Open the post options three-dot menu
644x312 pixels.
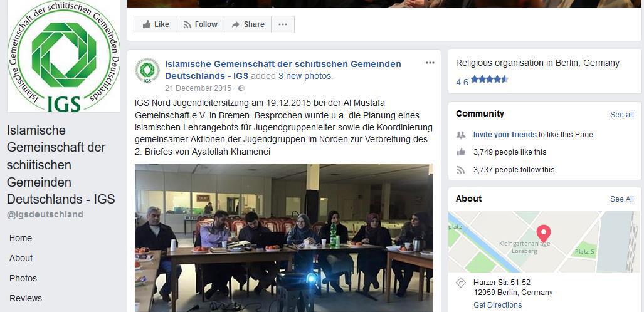pos(430,63)
